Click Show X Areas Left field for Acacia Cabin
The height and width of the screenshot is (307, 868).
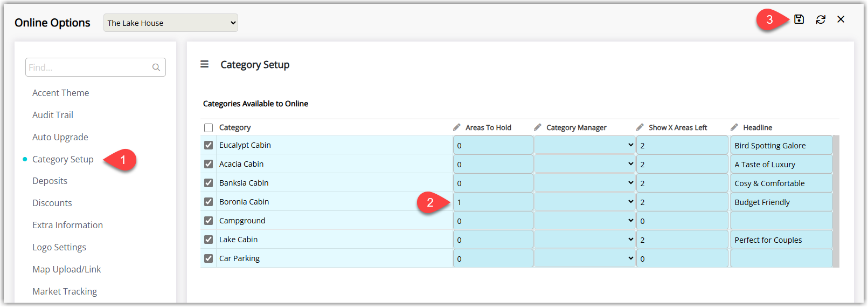[682, 164]
